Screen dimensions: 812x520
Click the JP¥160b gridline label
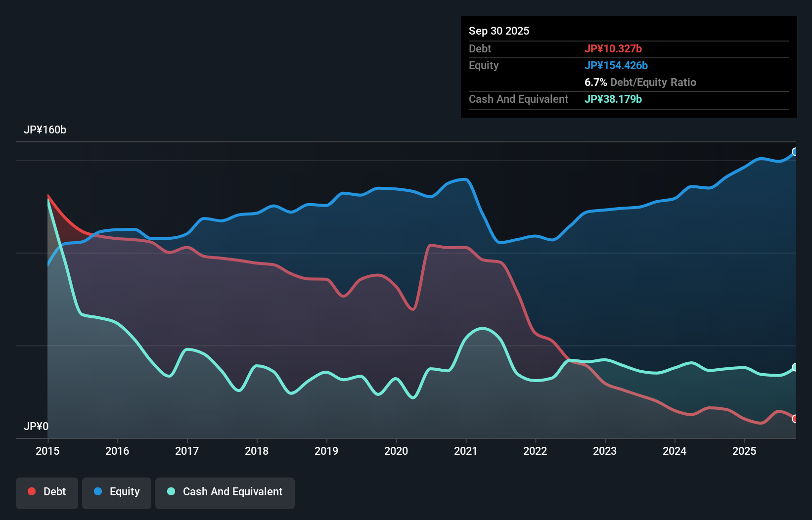click(45, 130)
